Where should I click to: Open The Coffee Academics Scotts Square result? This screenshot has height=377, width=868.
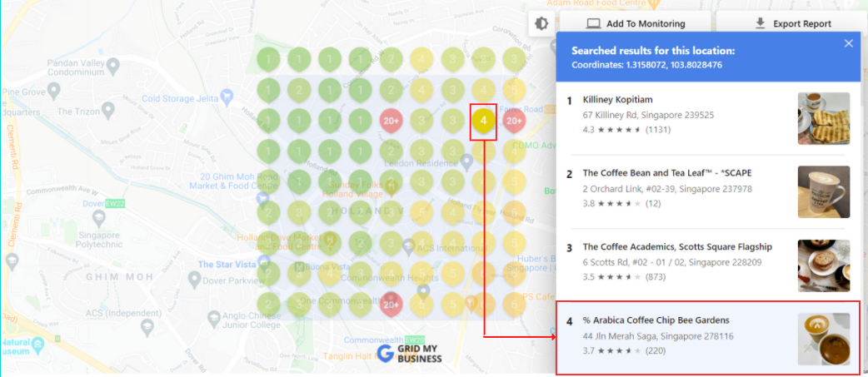[x=708, y=265]
